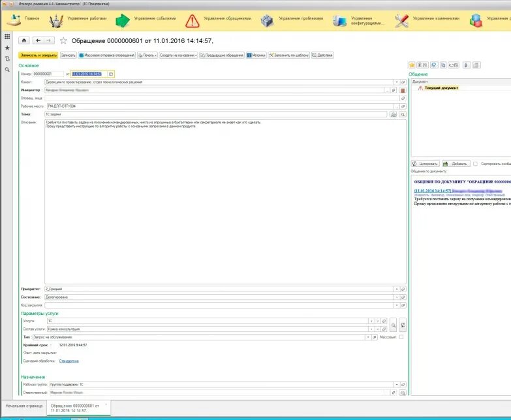Clear the Состав услуги field with x button
Screen dimensions: 511x420
(x=377, y=329)
